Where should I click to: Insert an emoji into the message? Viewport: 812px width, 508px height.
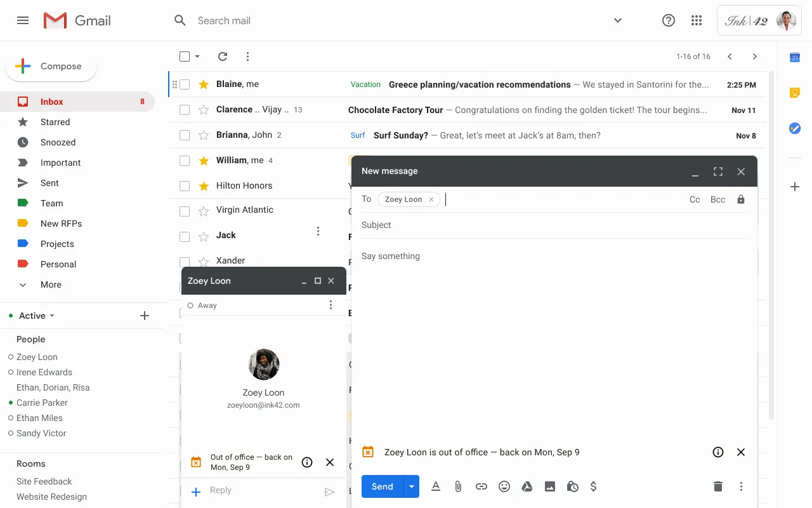pos(504,486)
